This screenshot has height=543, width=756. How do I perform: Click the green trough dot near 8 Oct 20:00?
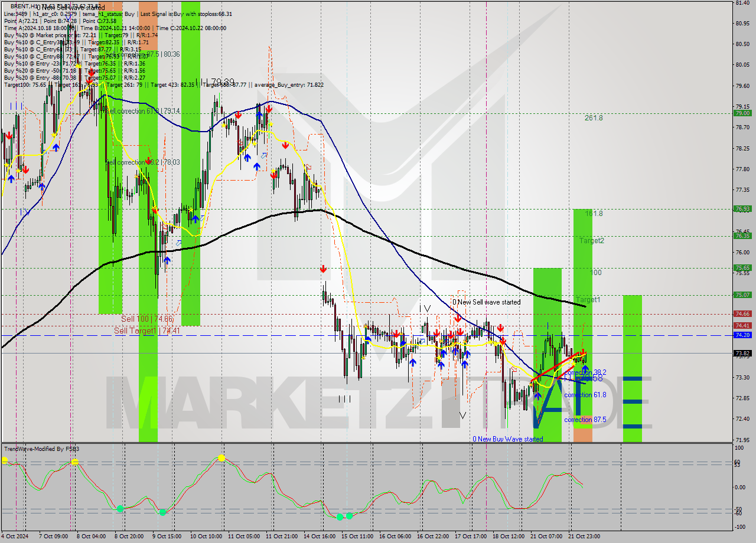tap(120, 508)
